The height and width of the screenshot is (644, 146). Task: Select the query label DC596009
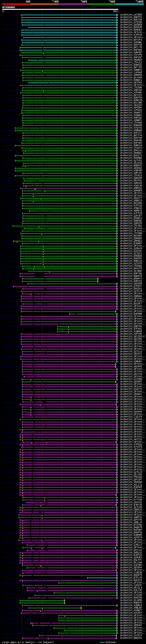point(8,8)
